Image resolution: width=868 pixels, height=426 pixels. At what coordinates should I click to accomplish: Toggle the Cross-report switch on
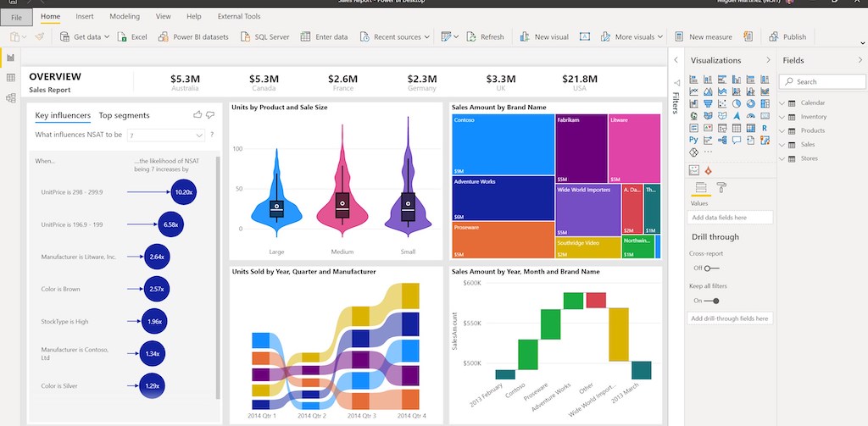pos(710,268)
